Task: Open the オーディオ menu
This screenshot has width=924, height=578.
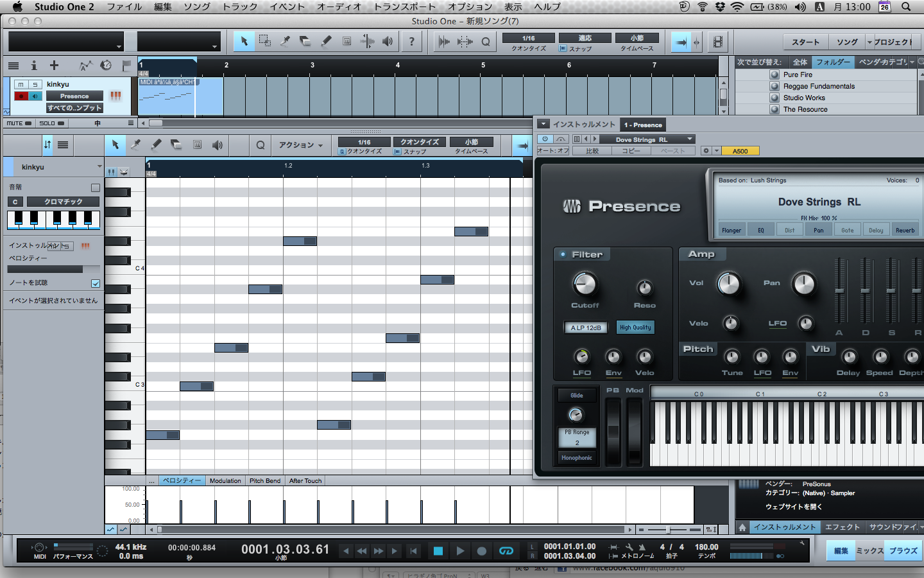Action: tap(339, 6)
